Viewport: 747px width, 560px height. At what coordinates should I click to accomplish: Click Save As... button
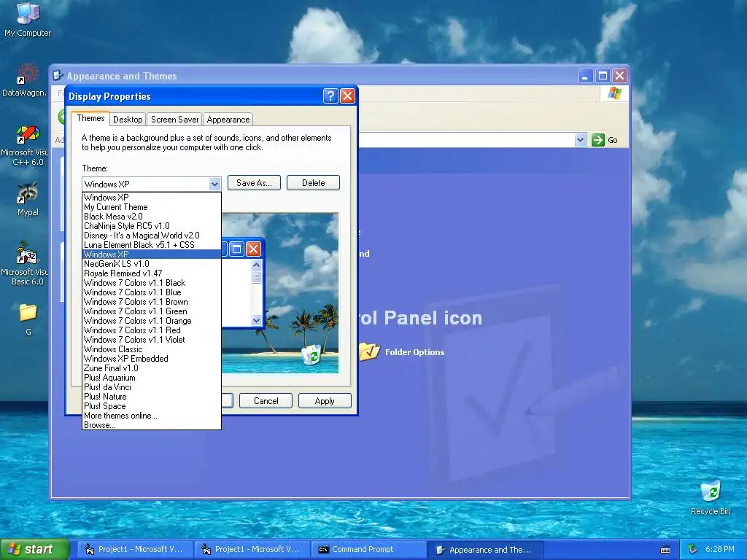coord(254,183)
